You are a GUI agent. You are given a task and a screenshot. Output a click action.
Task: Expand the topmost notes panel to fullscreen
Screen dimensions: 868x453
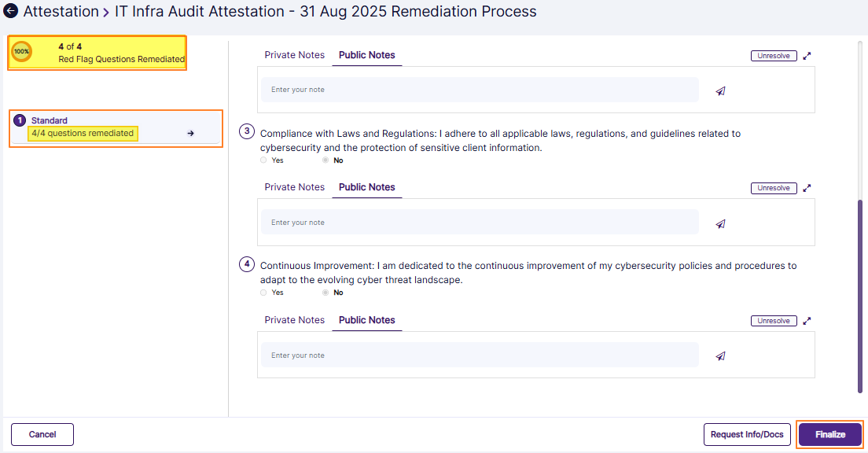[x=806, y=55]
